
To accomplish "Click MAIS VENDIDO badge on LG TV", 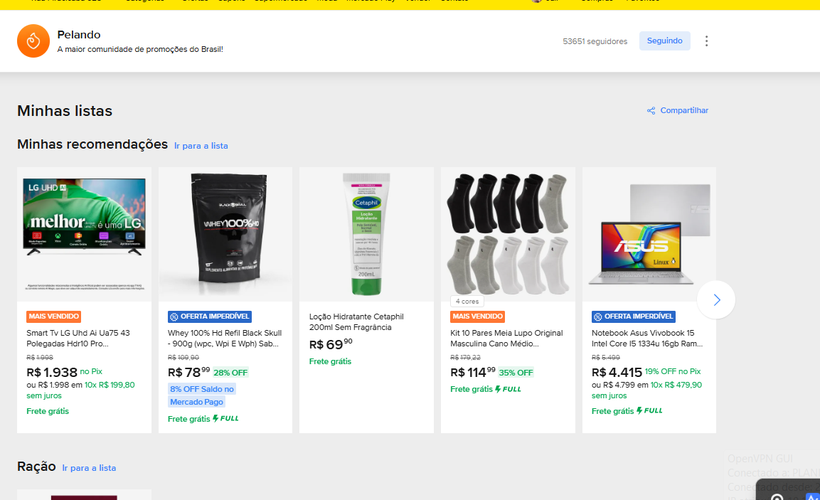I will click(54, 316).
